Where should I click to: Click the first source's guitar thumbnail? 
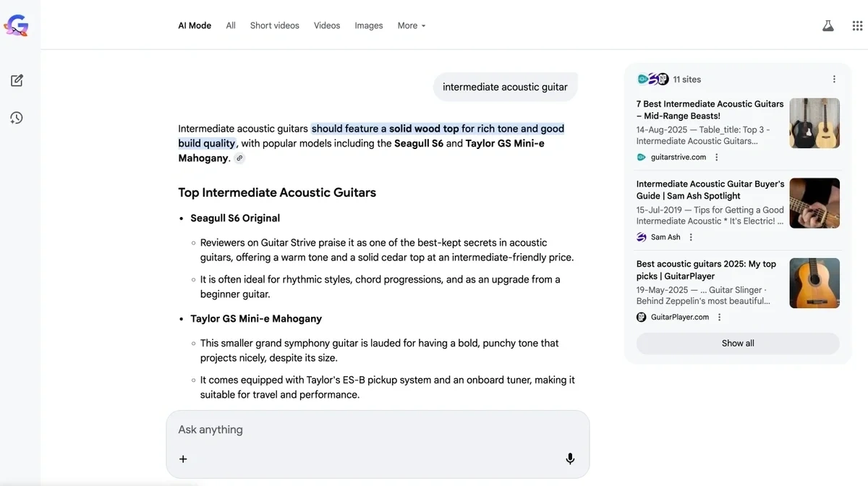(814, 123)
